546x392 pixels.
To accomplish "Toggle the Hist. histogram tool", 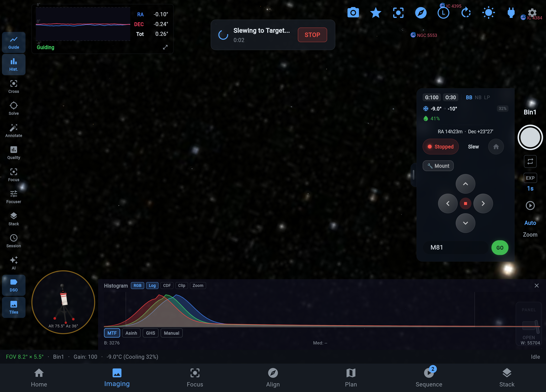I will tap(14, 65).
